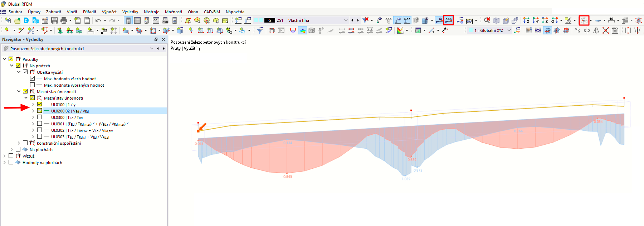Viewport: 644px width, 226px height.
Task: Open the Nápověda menu
Action: point(235,12)
